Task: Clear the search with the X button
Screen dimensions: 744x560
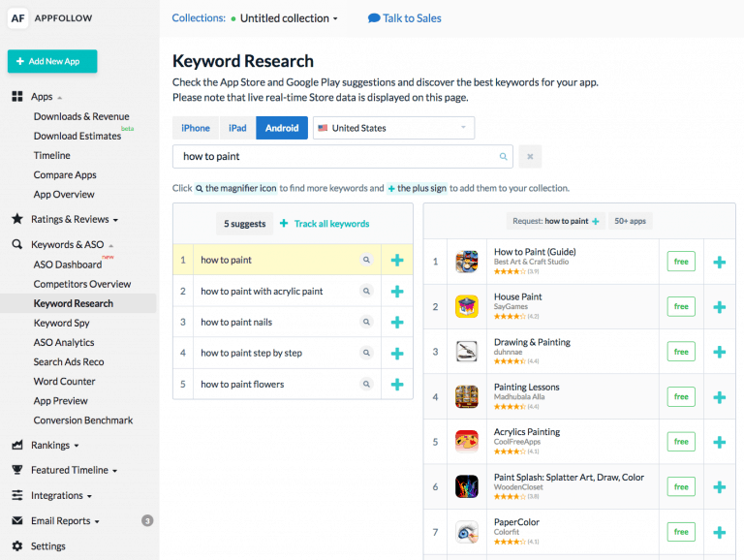Action: pyautogui.click(x=530, y=156)
